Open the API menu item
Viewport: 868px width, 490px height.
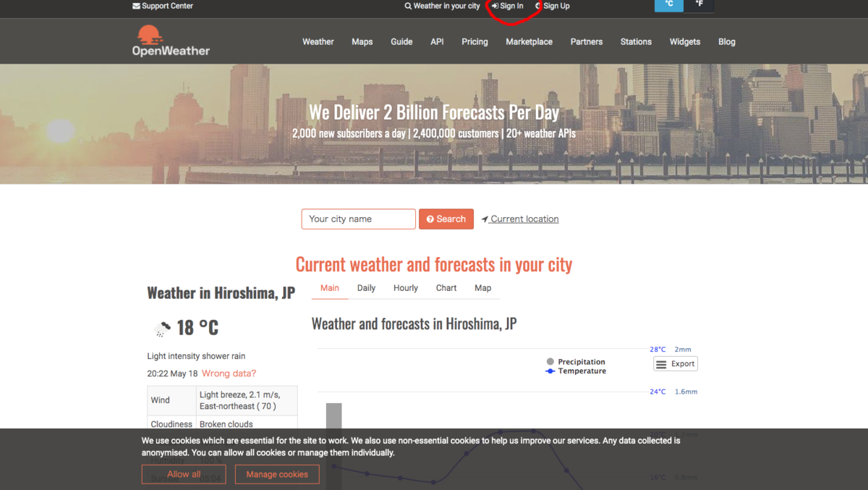[437, 42]
